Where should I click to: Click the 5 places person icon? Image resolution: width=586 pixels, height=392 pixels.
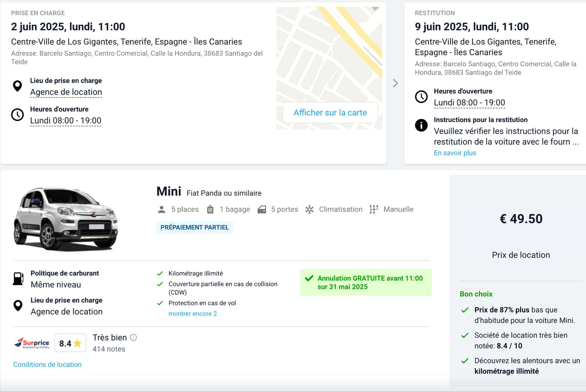(x=161, y=209)
